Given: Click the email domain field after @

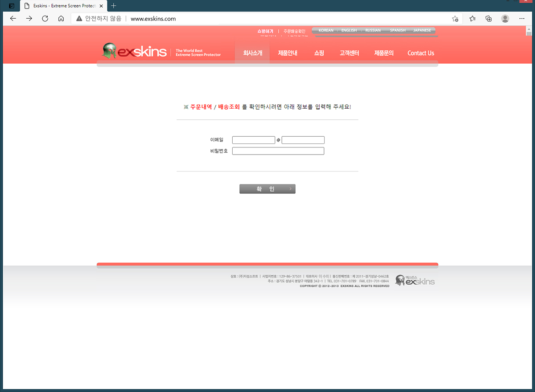Looking at the screenshot, I should click(303, 140).
